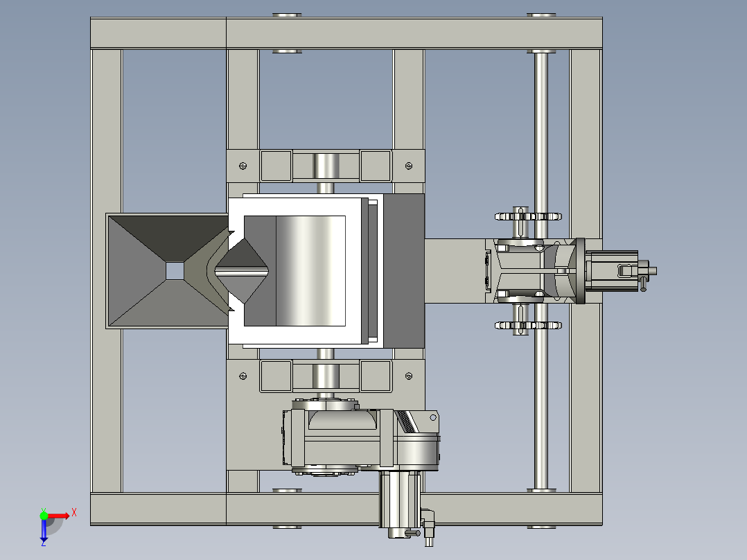747x560 pixels.
Task: Select the right square block of the lower bracket
Action: (x=376, y=376)
